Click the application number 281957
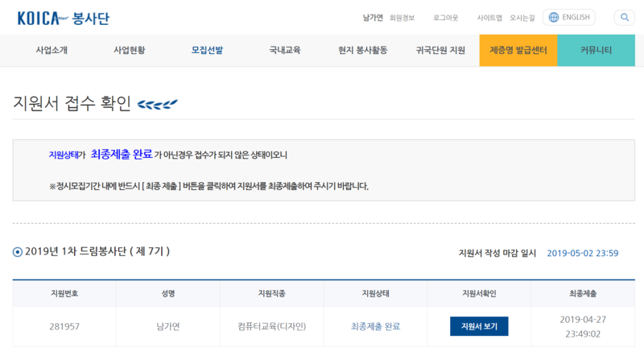The image size is (644, 360). (x=64, y=327)
